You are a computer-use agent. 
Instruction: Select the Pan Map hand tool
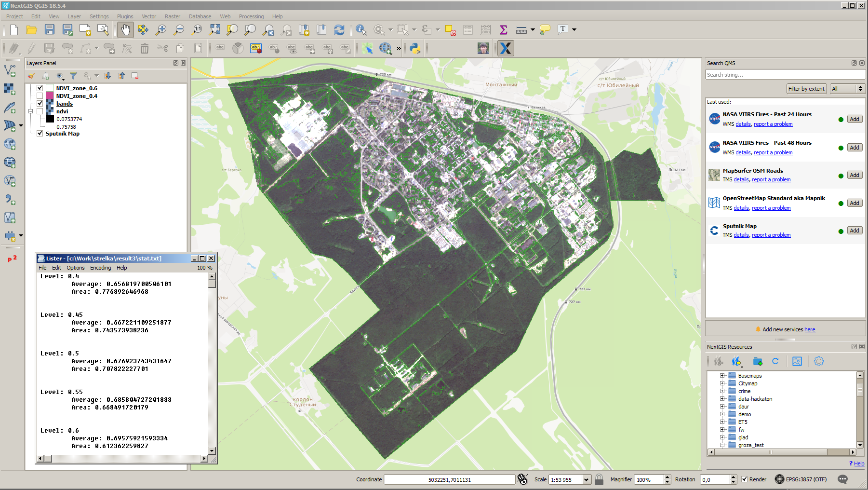pyautogui.click(x=125, y=30)
